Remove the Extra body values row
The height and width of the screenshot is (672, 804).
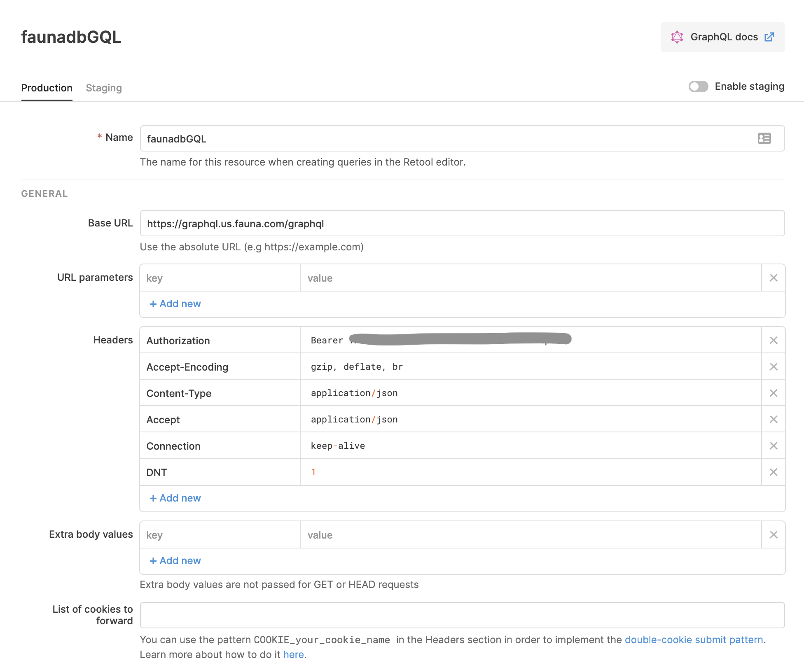774,535
